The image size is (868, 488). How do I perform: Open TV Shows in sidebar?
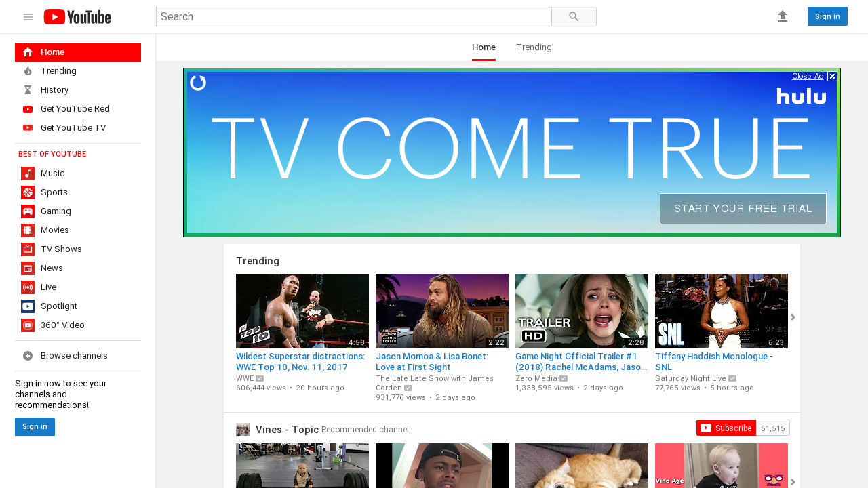78,249
